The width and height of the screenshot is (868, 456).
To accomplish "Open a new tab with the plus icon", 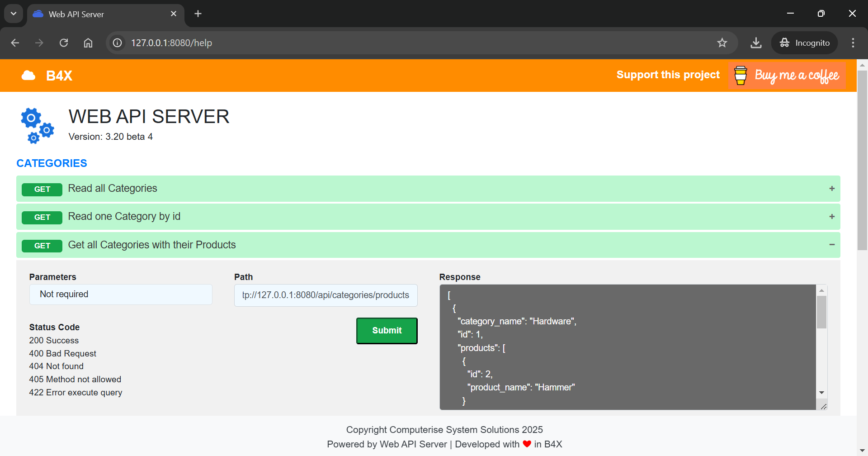I will (x=198, y=14).
